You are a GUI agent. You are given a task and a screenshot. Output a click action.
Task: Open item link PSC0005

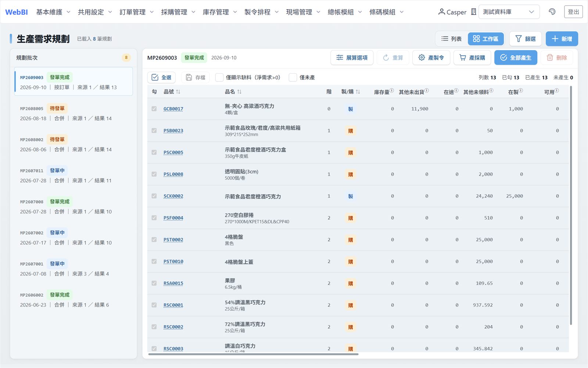point(173,152)
